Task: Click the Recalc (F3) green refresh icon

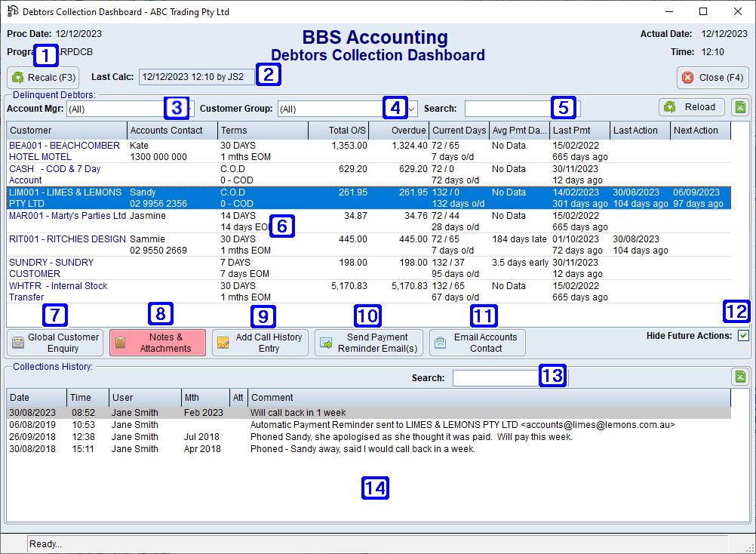Action: coord(17,78)
